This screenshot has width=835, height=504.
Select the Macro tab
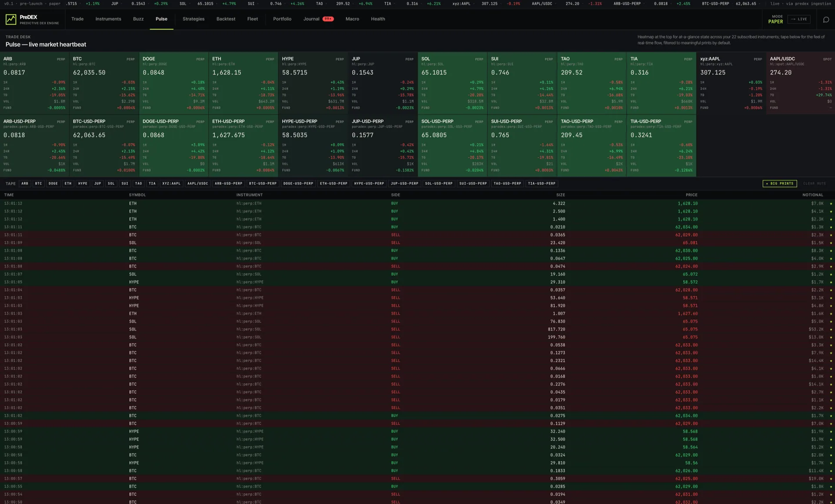point(352,19)
